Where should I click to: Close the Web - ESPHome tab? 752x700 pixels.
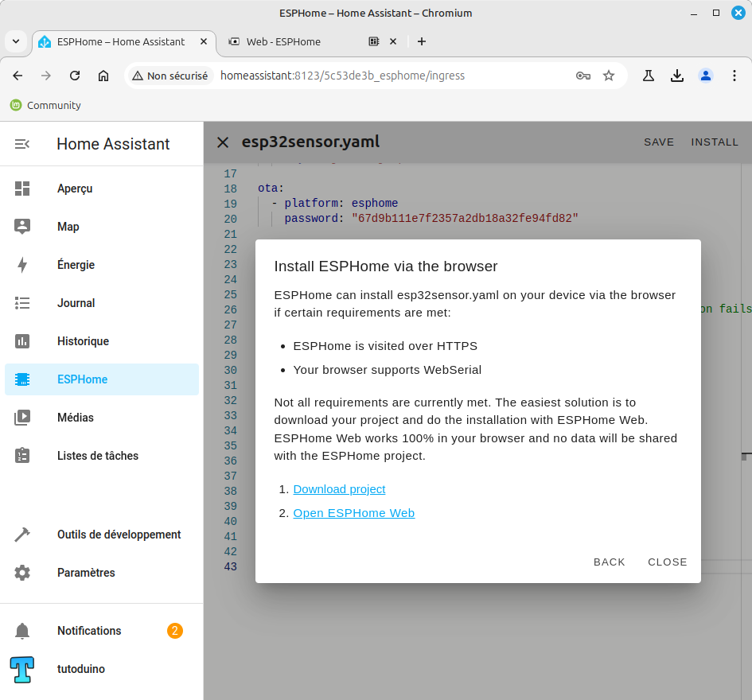tap(393, 41)
